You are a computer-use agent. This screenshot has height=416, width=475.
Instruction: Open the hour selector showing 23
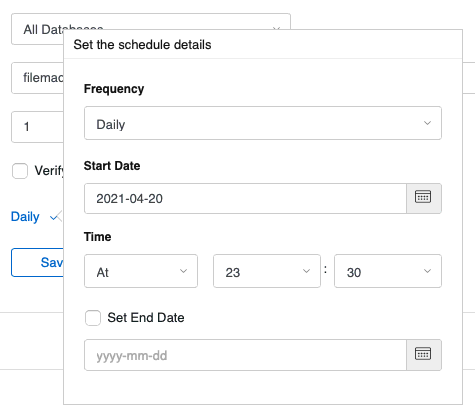click(267, 271)
